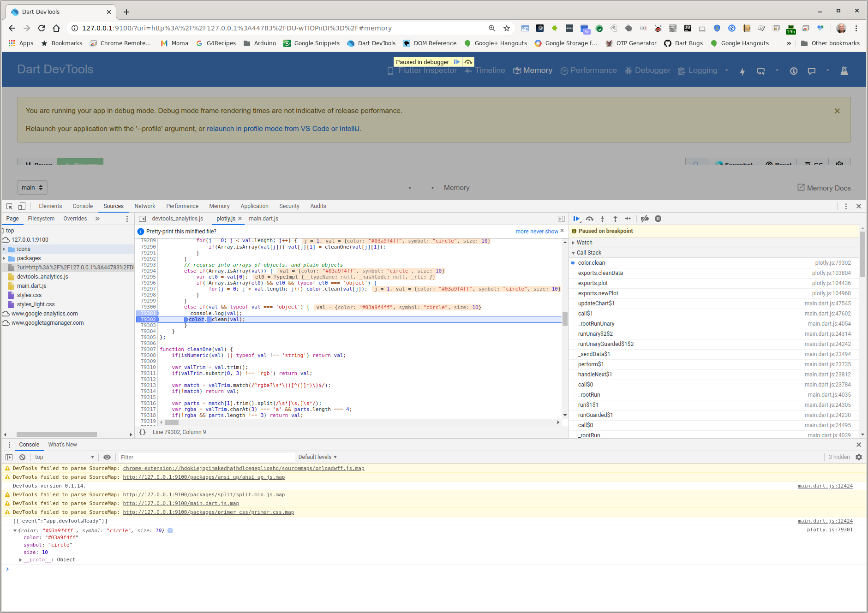The width and height of the screenshot is (868, 613).
Task: Toggle breakpoint on line 79302
Action: point(148,319)
